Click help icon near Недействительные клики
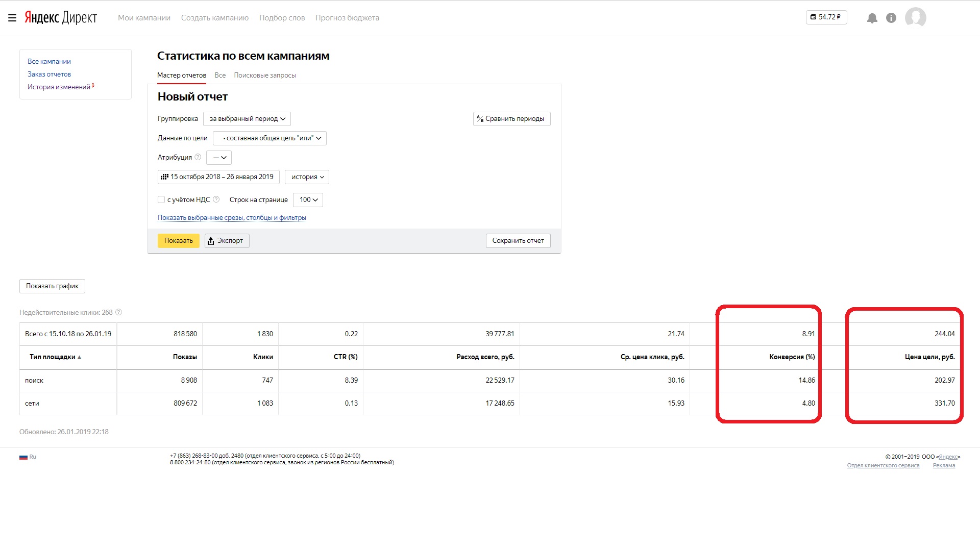This screenshot has width=980, height=551. pos(118,312)
